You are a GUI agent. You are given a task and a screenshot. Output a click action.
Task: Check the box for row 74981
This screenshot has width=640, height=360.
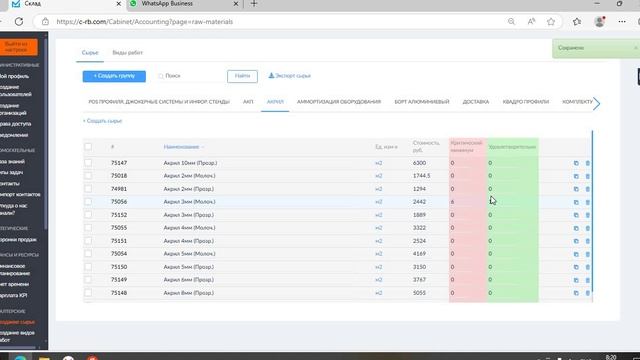point(88,189)
